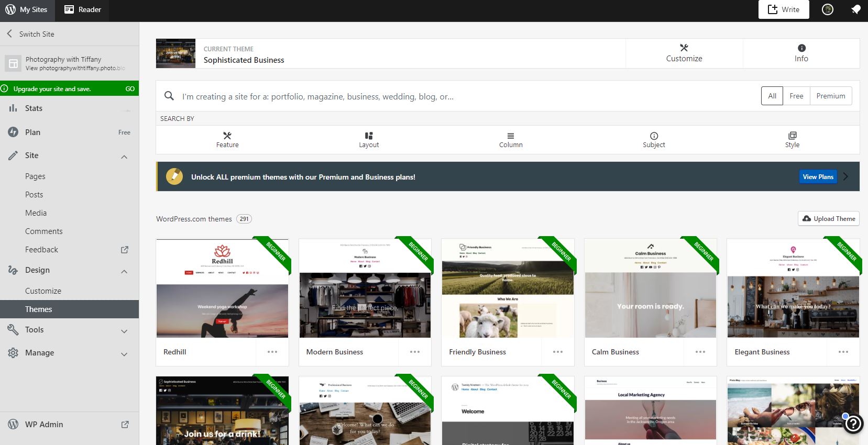Open user profile avatar in top bar
The image size is (868, 445).
pos(828,9)
